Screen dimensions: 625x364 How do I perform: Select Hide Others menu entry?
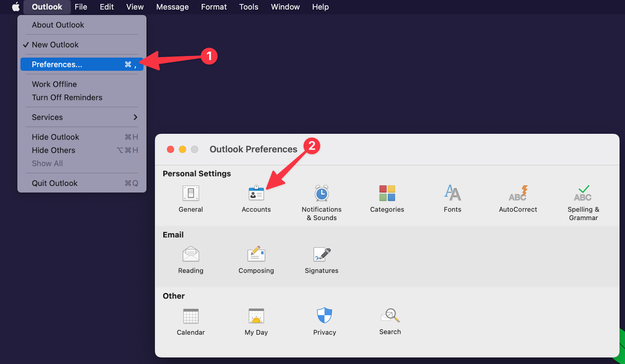[x=82, y=150]
